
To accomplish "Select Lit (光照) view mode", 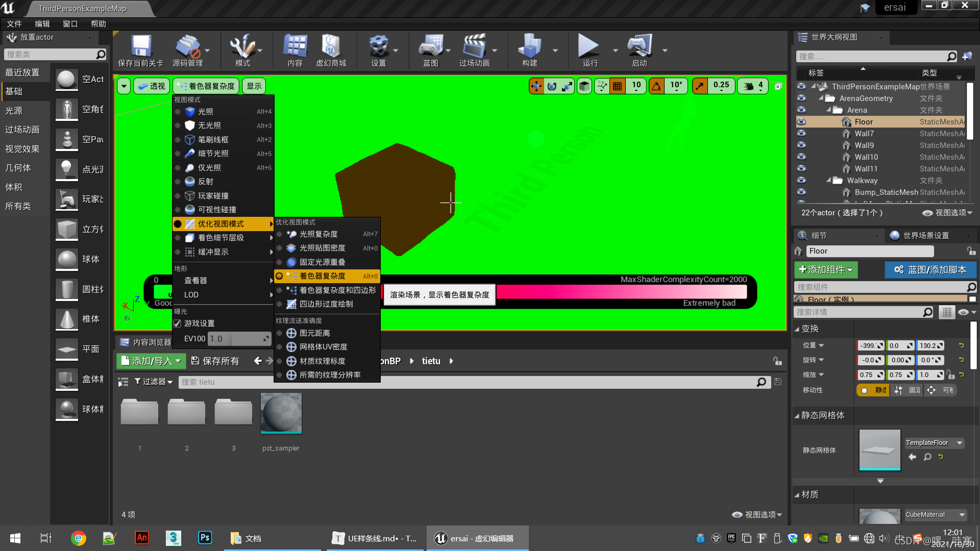I will point(224,111).
